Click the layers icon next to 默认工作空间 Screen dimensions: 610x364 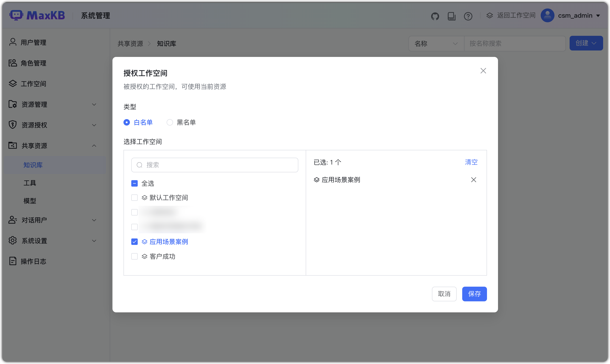tap(144, 198)
